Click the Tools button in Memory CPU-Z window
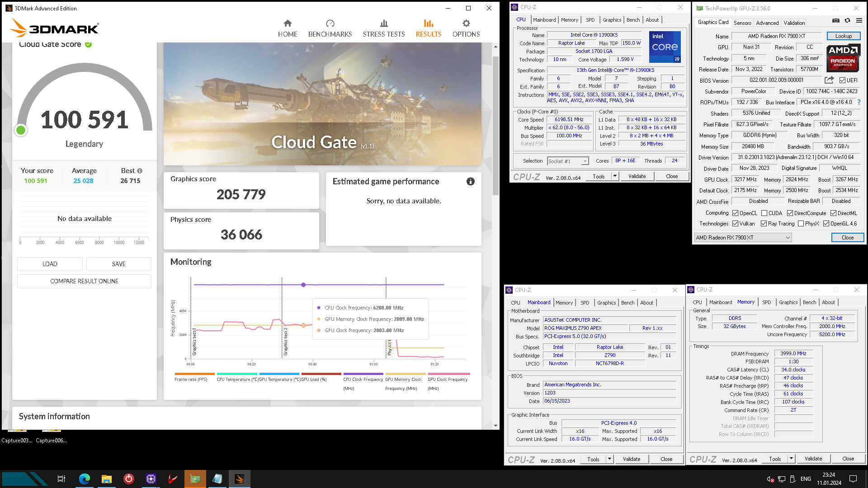The height and width of the screenshot is (488, 868). pyautogui.click(x=775, y=459)
